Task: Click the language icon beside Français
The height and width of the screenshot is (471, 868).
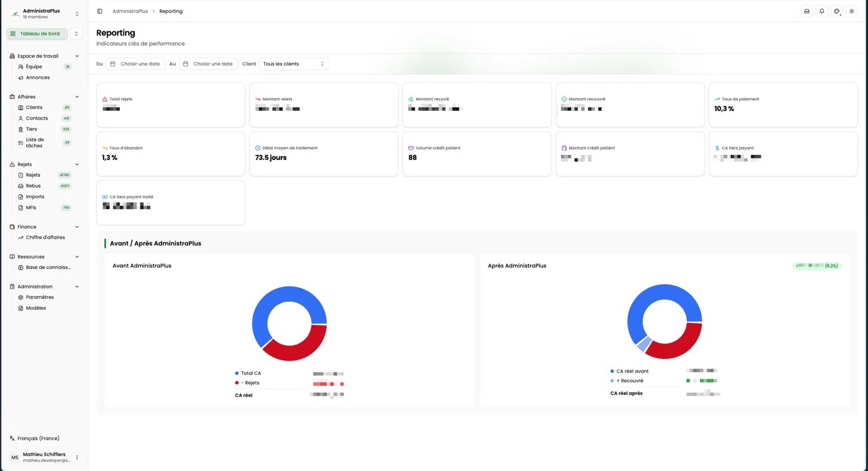Action: coord(12,439)
